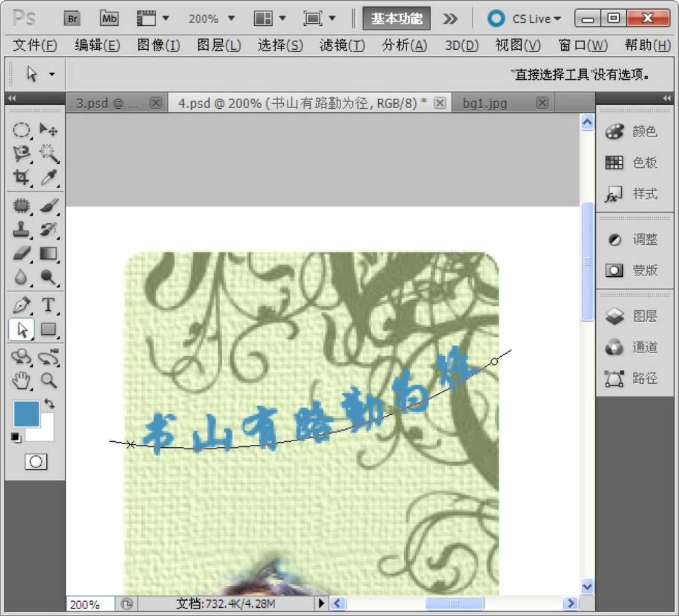The height and width of the screenshot is (616, 679).
Task: Open the 图层 panel
Action: tap(632, 316)
